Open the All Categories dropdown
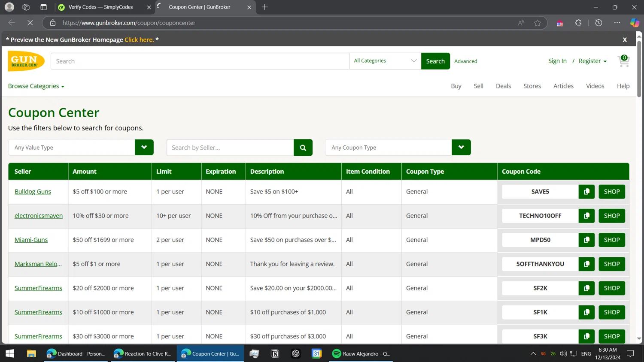This screenshot has width=644, height=362. [385, 61]
